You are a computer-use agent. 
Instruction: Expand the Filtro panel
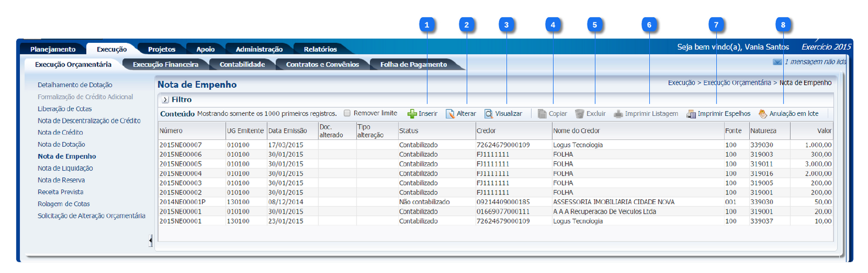(165, 100)
